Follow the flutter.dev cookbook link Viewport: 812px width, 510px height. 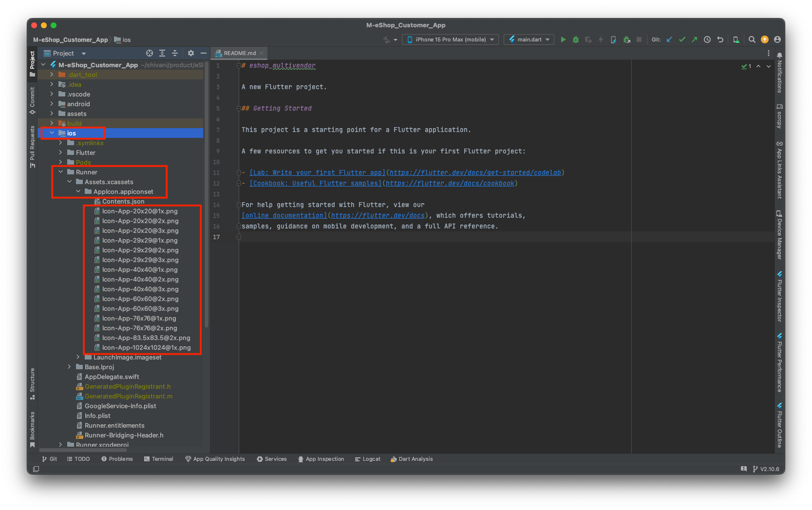click(450, 183)
